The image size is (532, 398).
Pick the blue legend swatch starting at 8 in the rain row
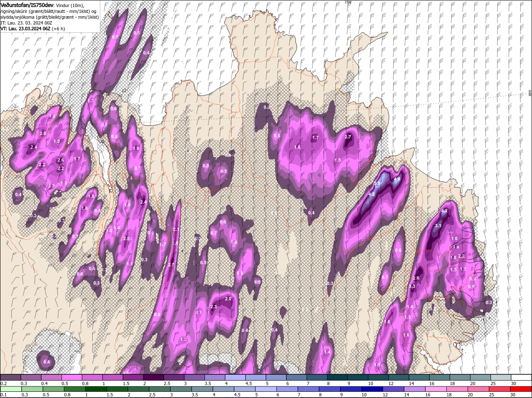point(330,389)
